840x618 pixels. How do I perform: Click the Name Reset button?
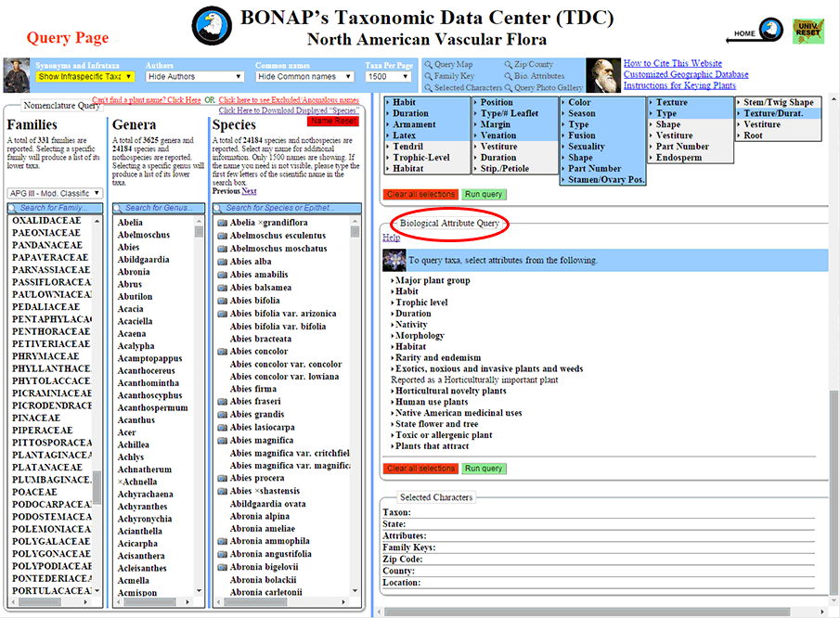point(333,121)
